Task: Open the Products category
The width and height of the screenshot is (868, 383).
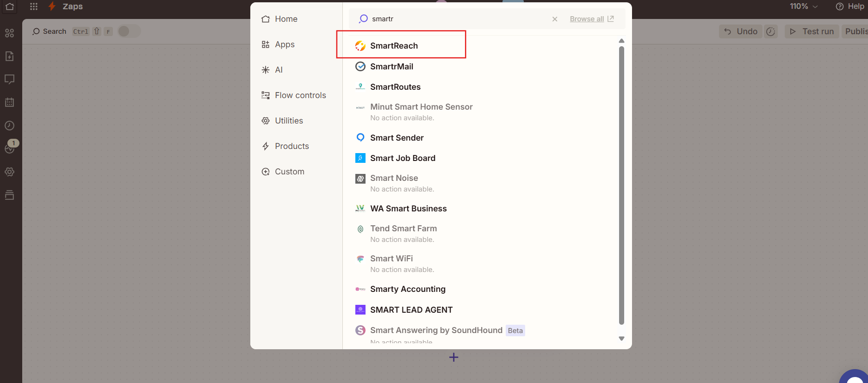Action: pyautogui.click(x=285, y=146)
